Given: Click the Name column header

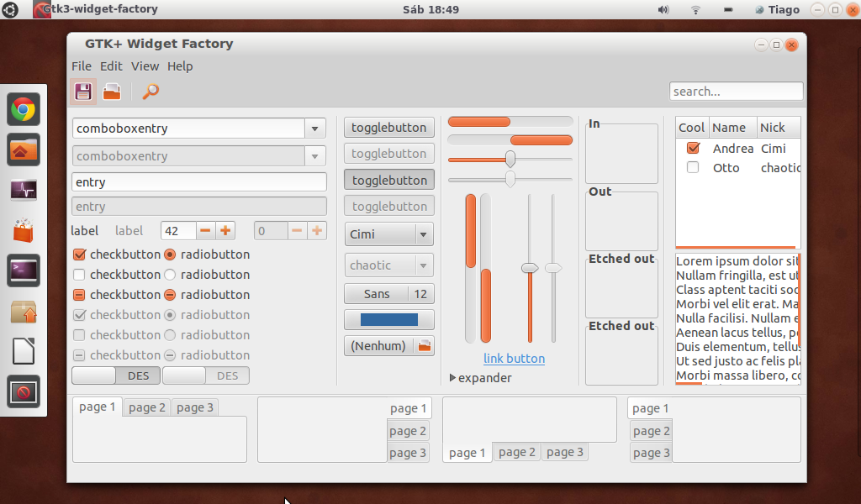Looking at the screenshot, I should coord(732,127).
